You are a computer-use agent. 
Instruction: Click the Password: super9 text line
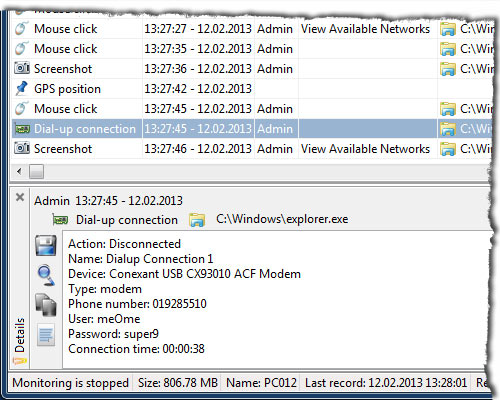pyautogui.click(x=113, y=334)
